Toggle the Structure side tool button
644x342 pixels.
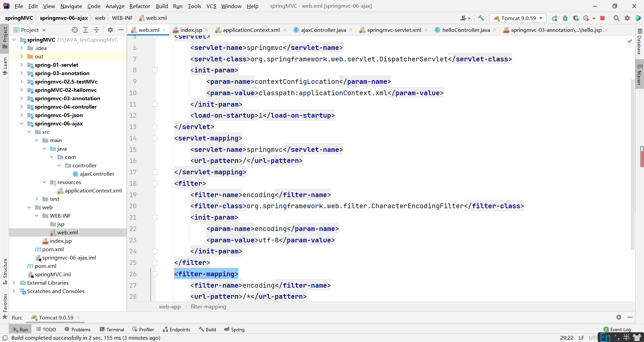tap(5, 271)
